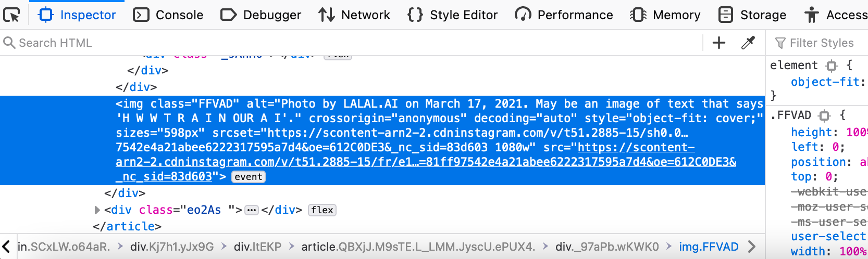Switch to the Network tab
The width and height of the screenshot is (868, 259).
coord(354,15)
